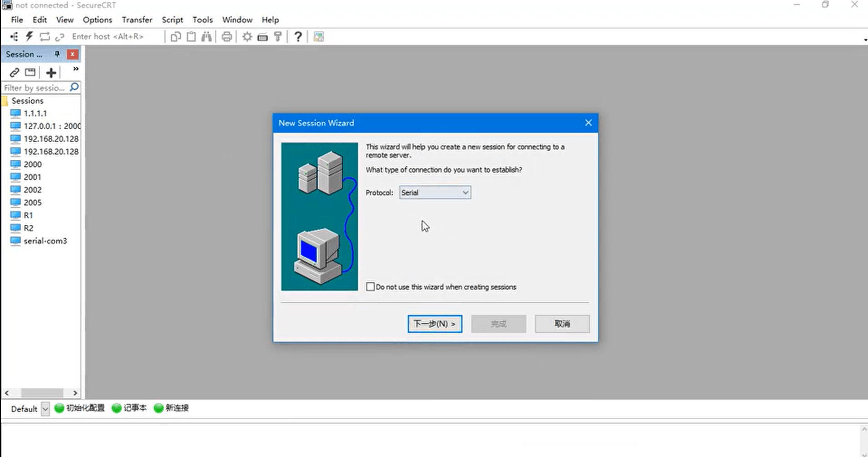The height and width of the screenshot is (457, 868).
Task: Click the 下一步(N) > button
Action: point(435,324)
